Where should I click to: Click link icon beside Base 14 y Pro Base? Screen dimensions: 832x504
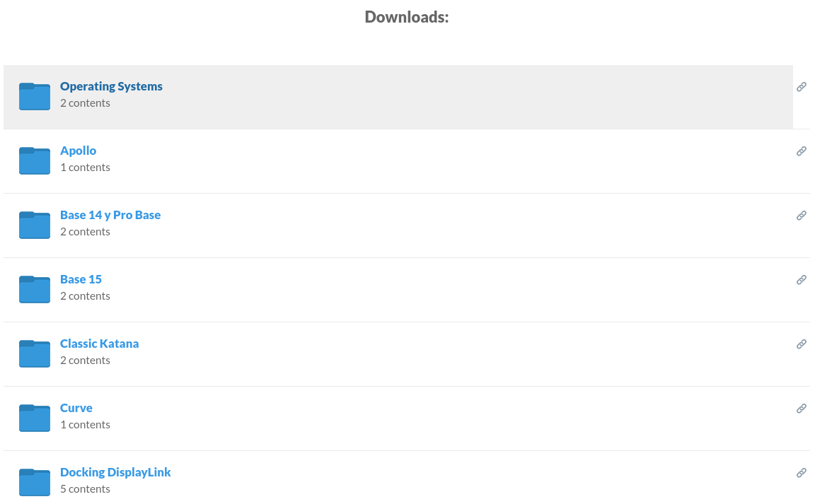pos(802,216)
